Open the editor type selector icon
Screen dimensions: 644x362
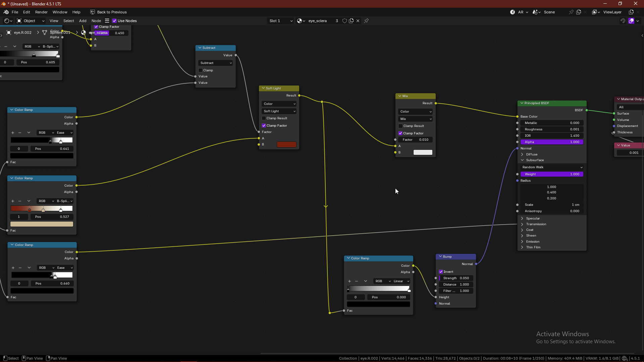(x=8, y=21)
